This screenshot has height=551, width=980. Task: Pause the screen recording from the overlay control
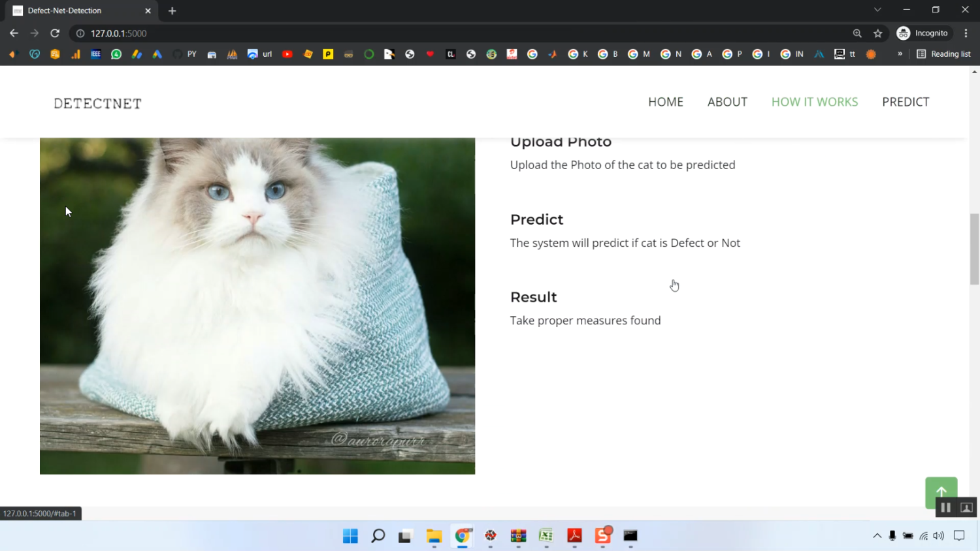pyautogui.click(x=945, y=507)
